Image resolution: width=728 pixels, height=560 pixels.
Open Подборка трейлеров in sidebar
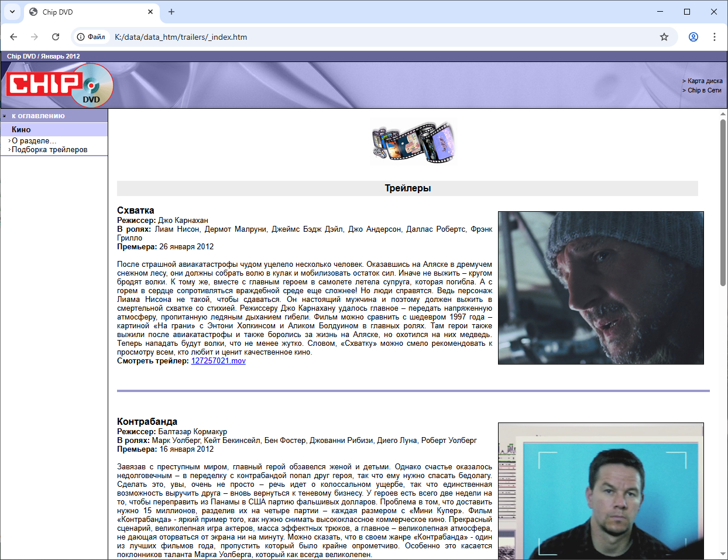pyautogui.click(x=49, y=150)
